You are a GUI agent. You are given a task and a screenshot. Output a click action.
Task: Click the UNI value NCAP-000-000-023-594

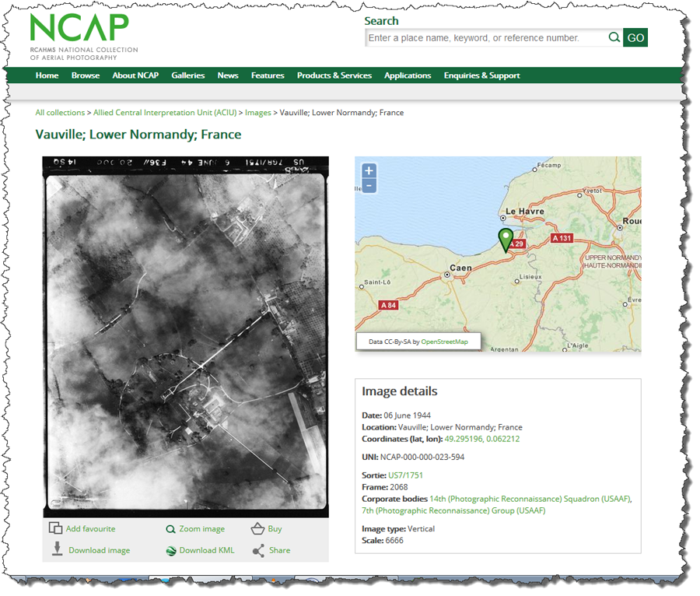pos(422,457)
